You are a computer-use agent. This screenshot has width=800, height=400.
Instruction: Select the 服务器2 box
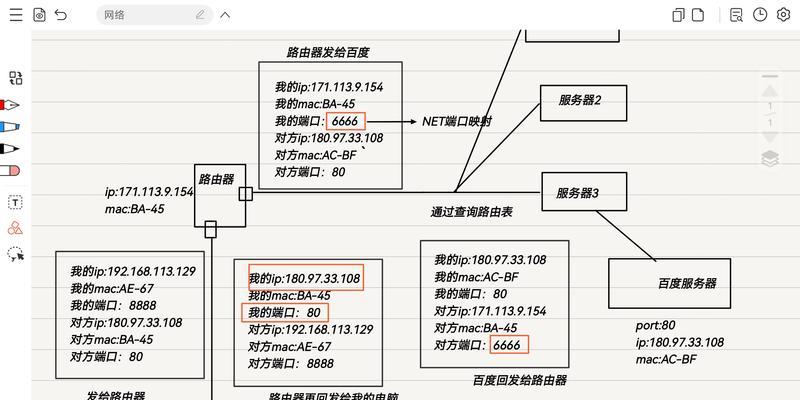tap(583, 103)
